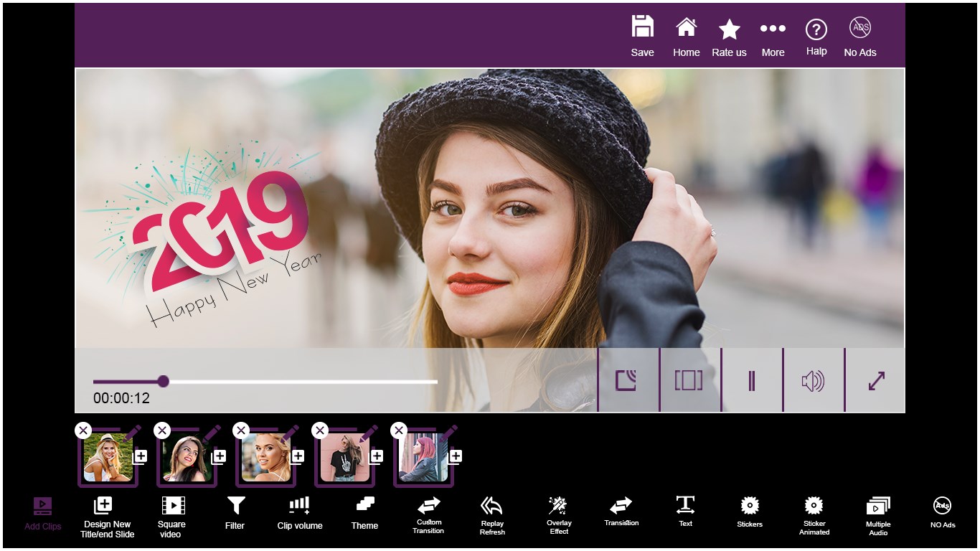Select the Filter funnel tool
The width and height of the screenshot is (980, 551).
click(x=235, y=506)
